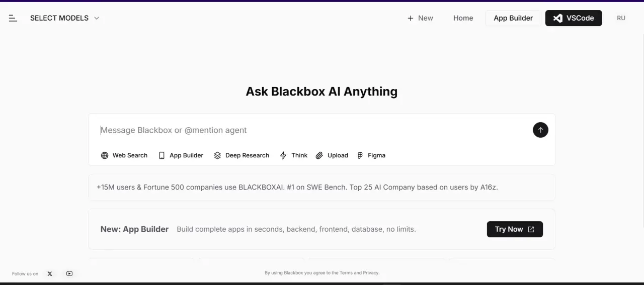The height and width of the screenshot is (285, 644).
Task: Click the VSCode logo icon
Action: click(x=557, y=18)
